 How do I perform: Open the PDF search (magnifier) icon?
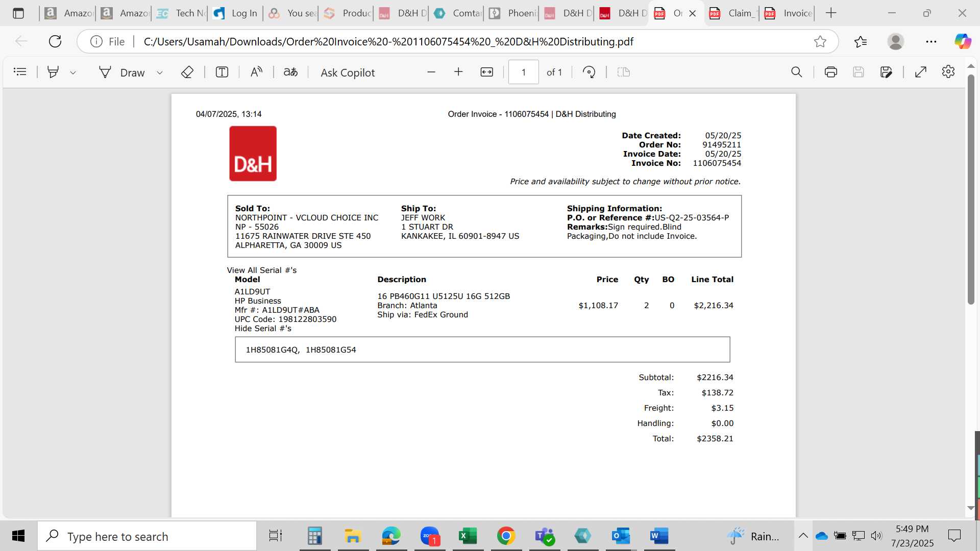click(x=797, y=72)
